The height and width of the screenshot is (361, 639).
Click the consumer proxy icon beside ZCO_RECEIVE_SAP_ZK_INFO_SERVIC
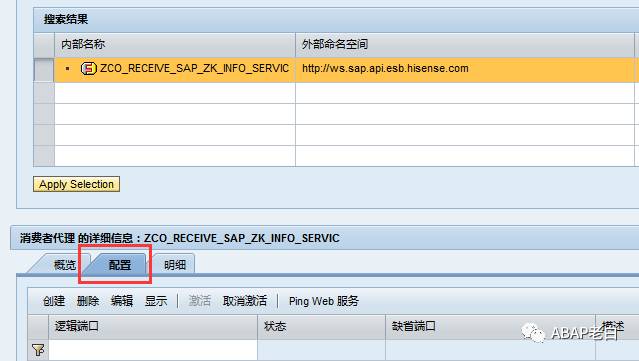coord(88,68)
